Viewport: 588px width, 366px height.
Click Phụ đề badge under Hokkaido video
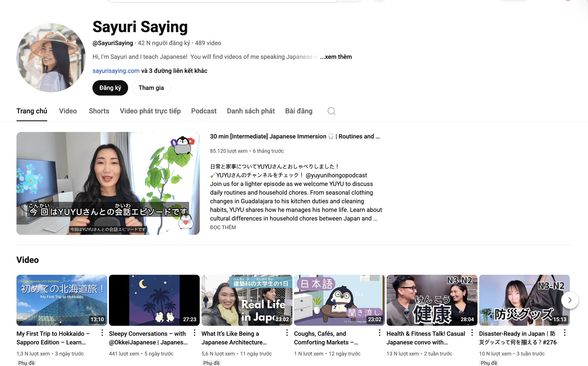[x=26, y=363]
